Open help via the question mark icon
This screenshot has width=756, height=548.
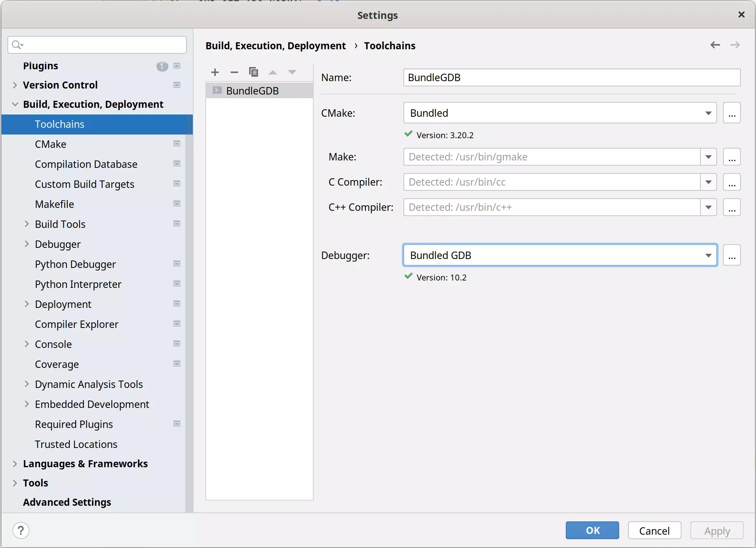coord(21,530)
